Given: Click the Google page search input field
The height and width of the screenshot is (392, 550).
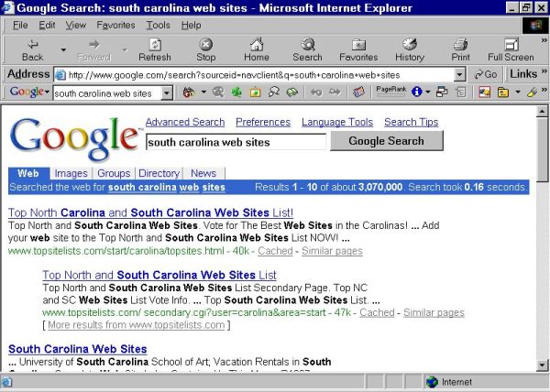Looking at the screenshot, I should [x=236, y=142].
